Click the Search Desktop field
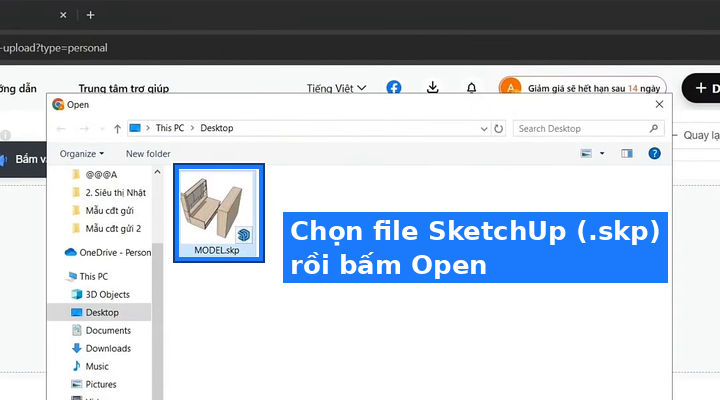The height and width of the screenshot is (400, 720). pos(588,129)
